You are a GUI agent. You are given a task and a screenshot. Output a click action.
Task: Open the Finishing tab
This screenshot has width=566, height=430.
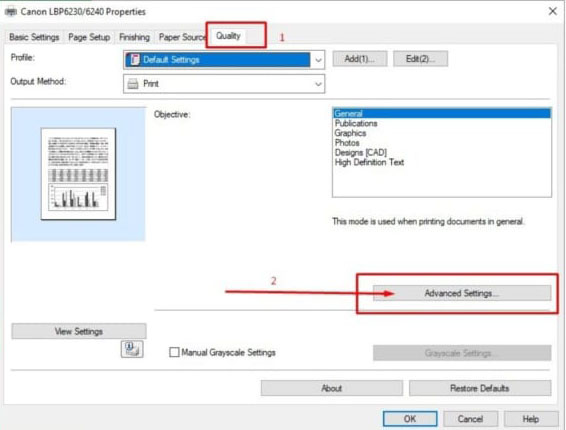point(134,37)
